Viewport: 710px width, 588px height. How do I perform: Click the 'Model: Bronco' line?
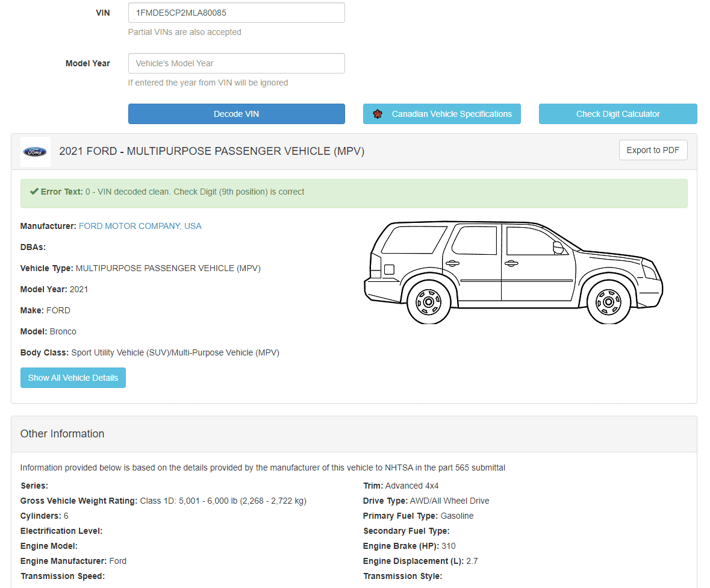[48, 331]
